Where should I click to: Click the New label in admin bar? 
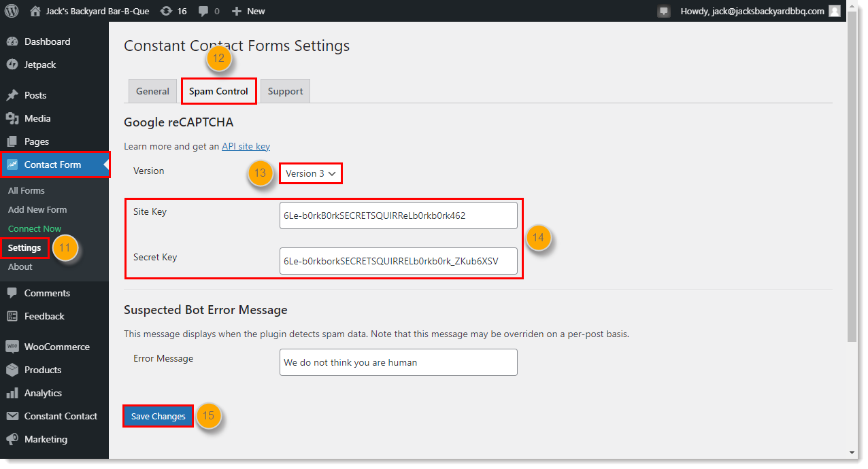[x=256, y=11]
